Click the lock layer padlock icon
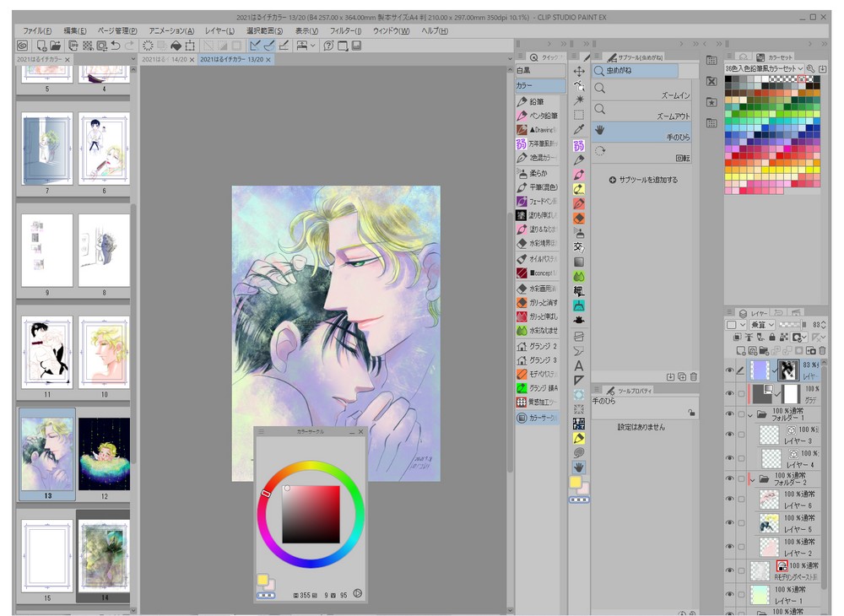This screenshot has height=616, width=844. [772, 338]
